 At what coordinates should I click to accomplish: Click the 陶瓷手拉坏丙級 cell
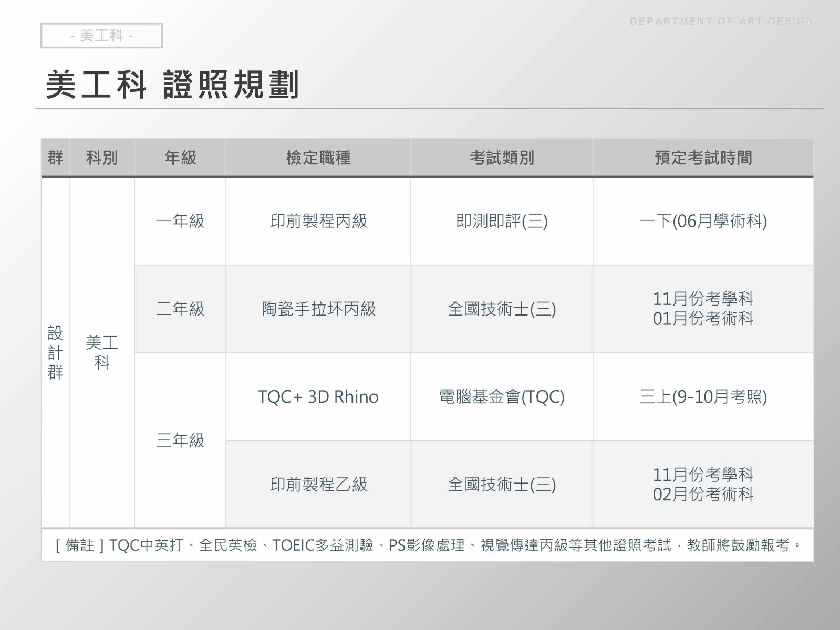coord(318,309)
